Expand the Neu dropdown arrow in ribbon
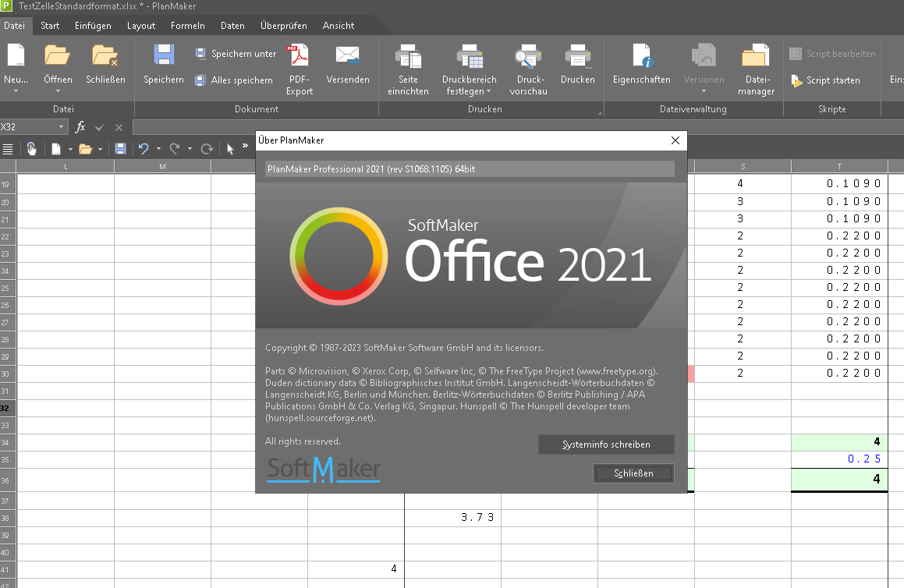 pos(16,91)
